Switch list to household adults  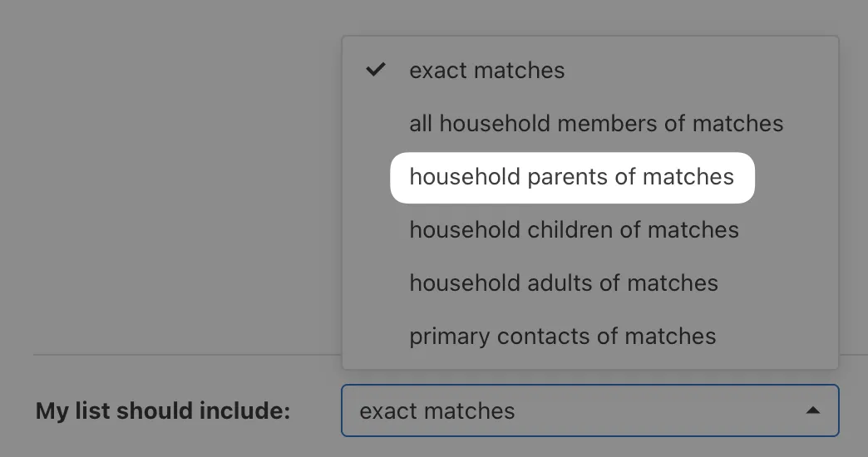click(x=564, y=283)
